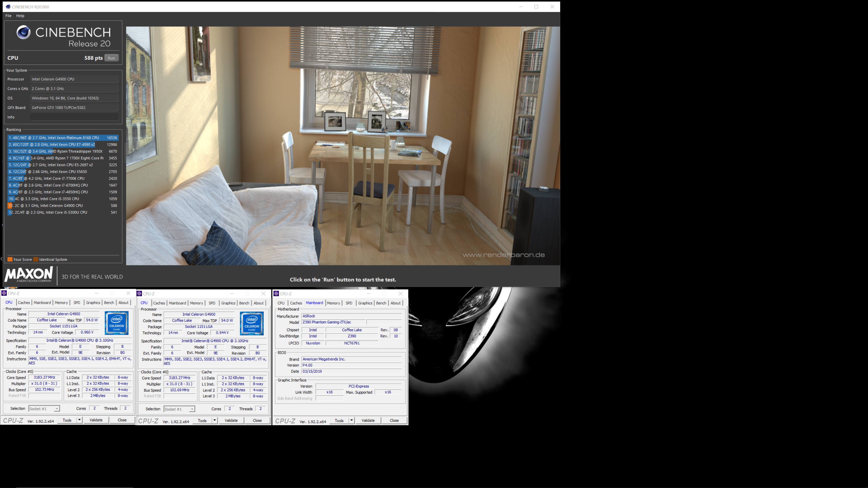This screenshot has width=868, height=488.
Task: Click Tools button in middle CPU-Z window
Action: (202, 420)
